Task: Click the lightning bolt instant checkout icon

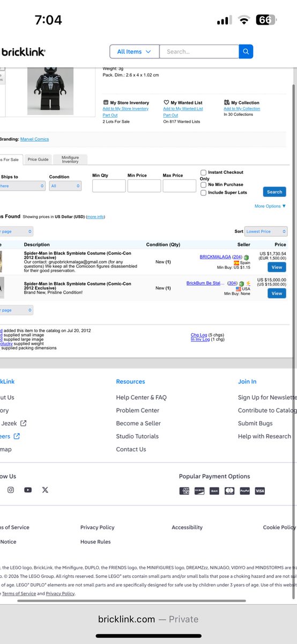Action: 248,283
